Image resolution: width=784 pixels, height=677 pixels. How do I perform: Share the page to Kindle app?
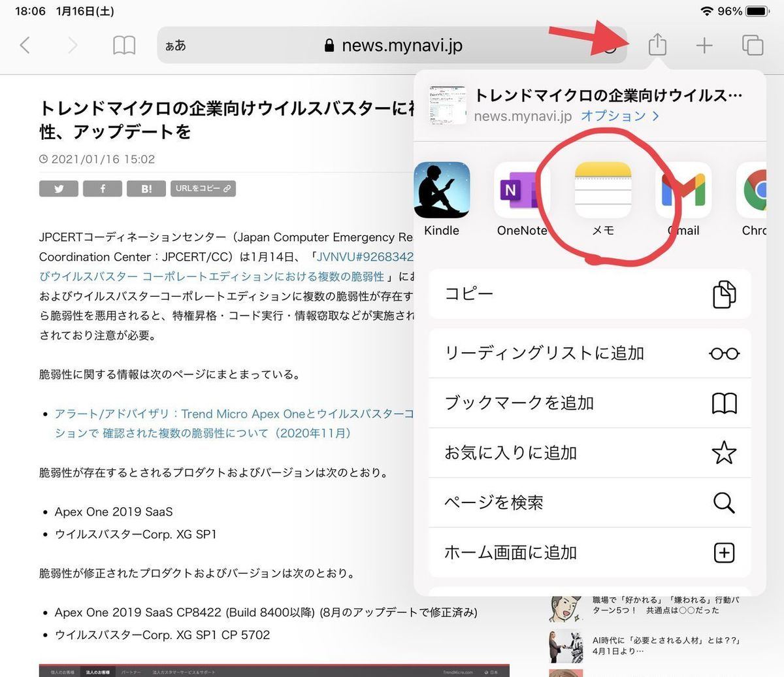[x=442, y=199]
